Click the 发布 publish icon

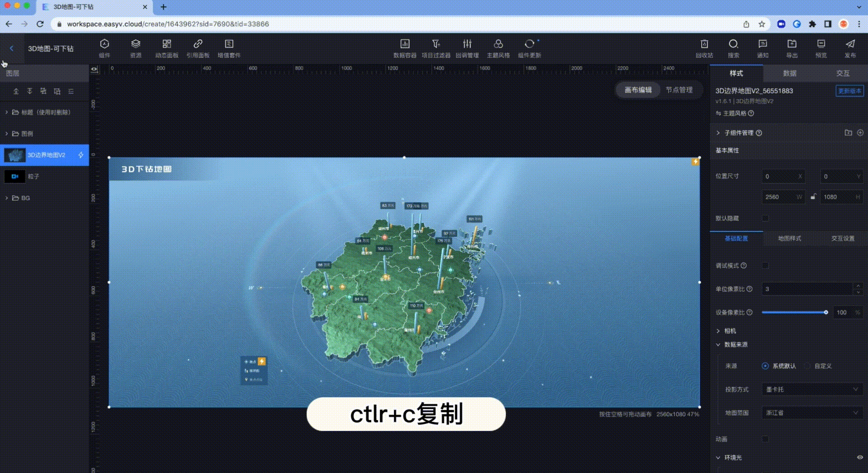tap(850, 44)
